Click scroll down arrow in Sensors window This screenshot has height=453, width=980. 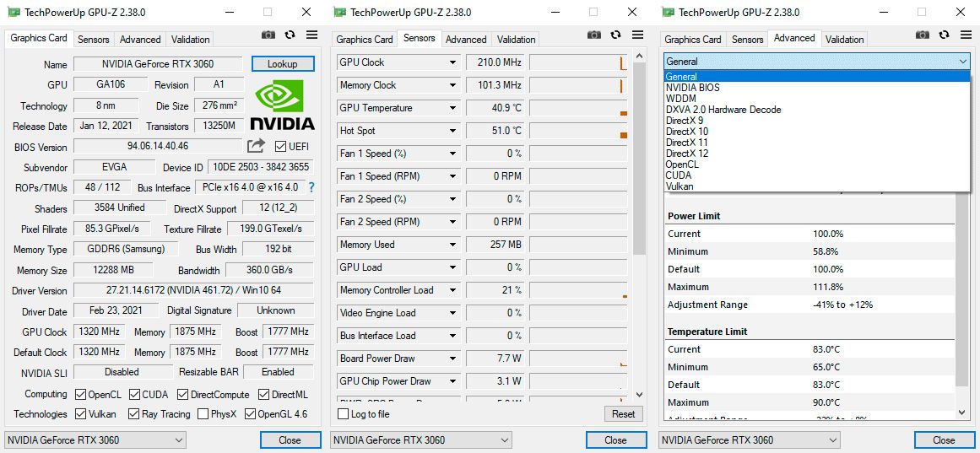coord(639,395)
